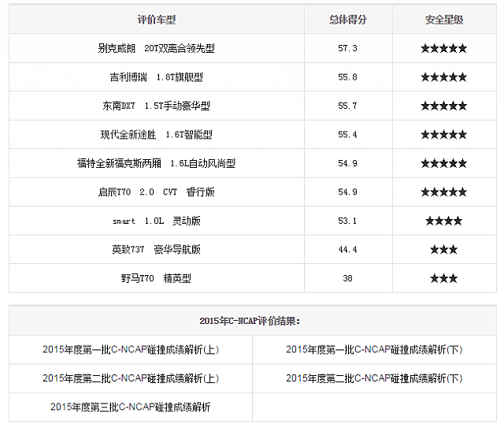Screen dimensions: 504x428
Task: Click the score 53.1
Action: point(347,221)
